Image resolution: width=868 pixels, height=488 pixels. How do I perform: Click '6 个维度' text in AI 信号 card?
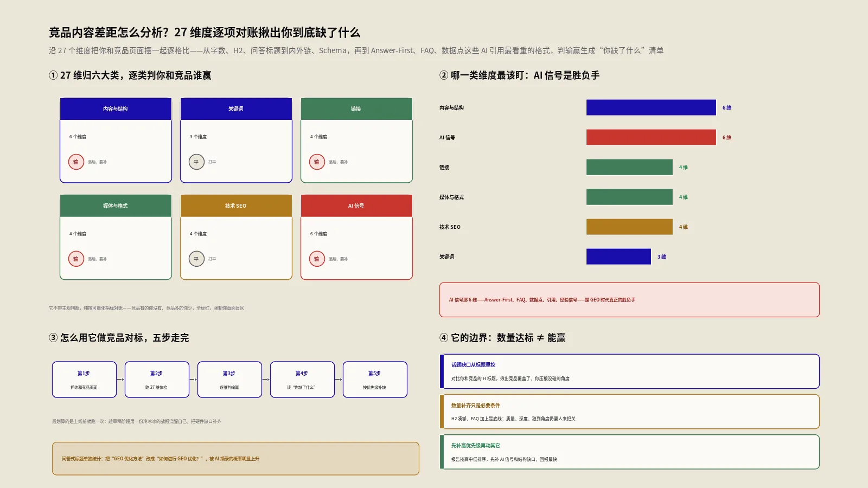click(x=318, y=234)
